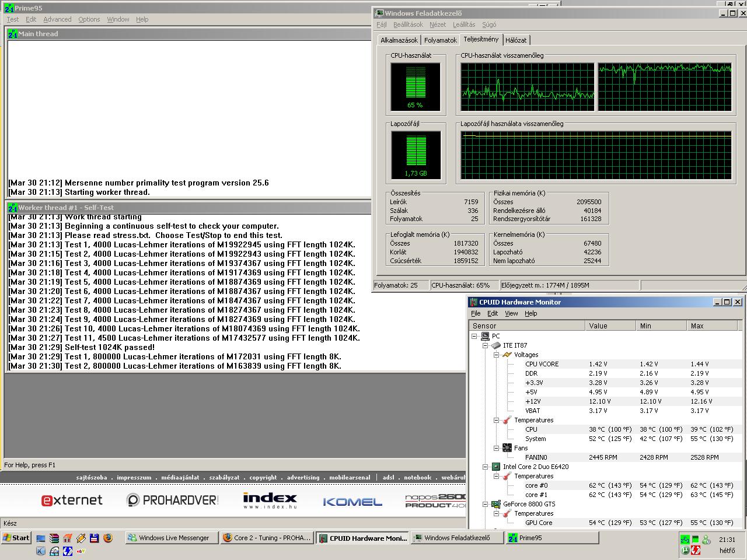Collapse the ITE IT87 sensor node
The height and width of the screenshot is (560, 747).
[485, 345]
